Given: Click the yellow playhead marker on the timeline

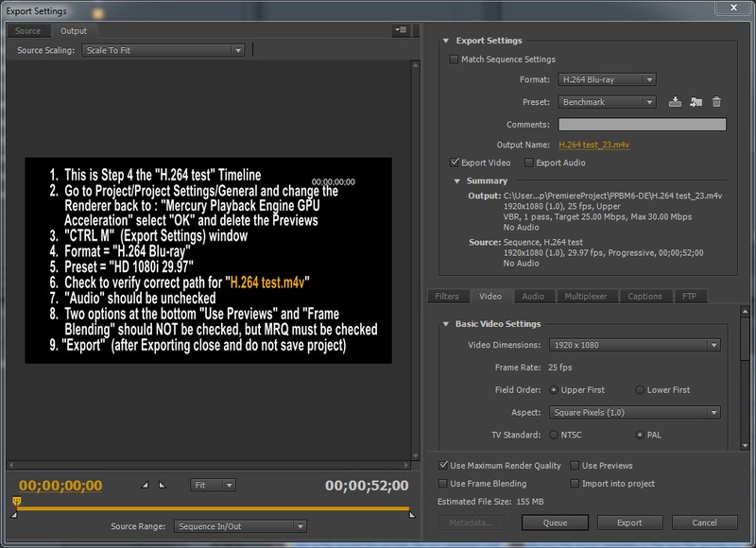Looking at the screenshot, I should [16, 502].
